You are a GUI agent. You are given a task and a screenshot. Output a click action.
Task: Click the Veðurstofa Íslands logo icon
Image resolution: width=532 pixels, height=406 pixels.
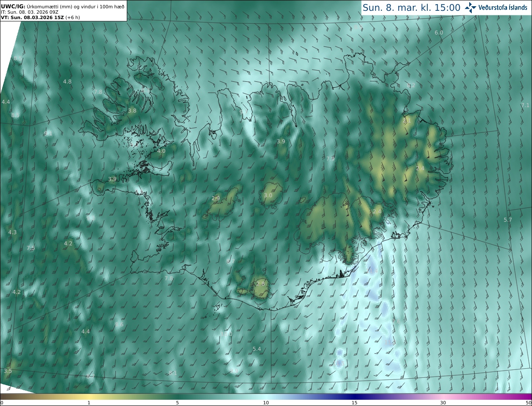pos(470,7)
